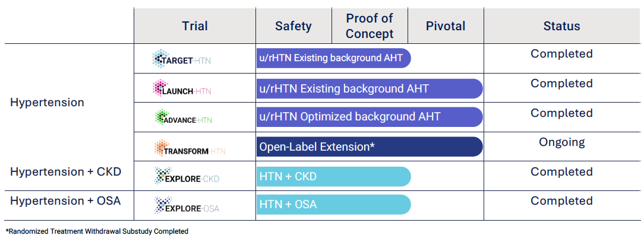This screenshot has width=644, height=242.
Task: Select the Status column header
Action: click(561, 26)
